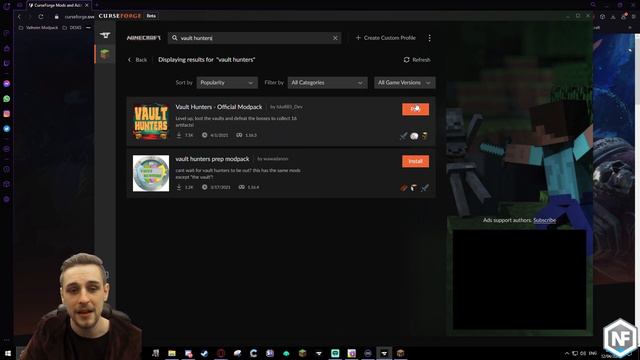Image resolution: width=640 pixels, height=360 pixels.
Task: Click the middle round category icon on Vault Hunters Official
Action: [x=414, y=136]
